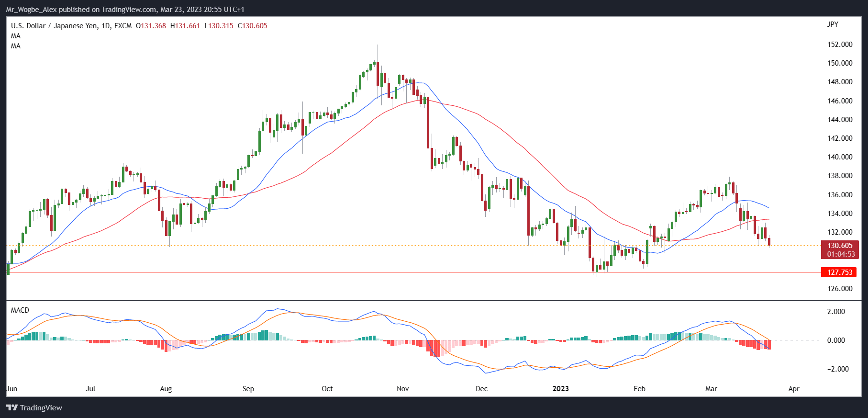
Task: Click the Apr label on time axis
Action: point(794,389)
